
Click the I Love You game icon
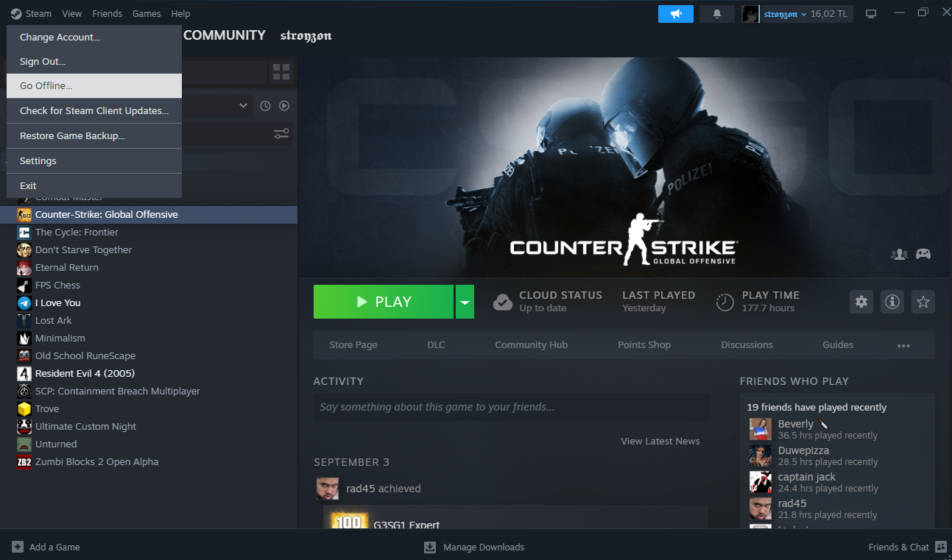[24, 303]
